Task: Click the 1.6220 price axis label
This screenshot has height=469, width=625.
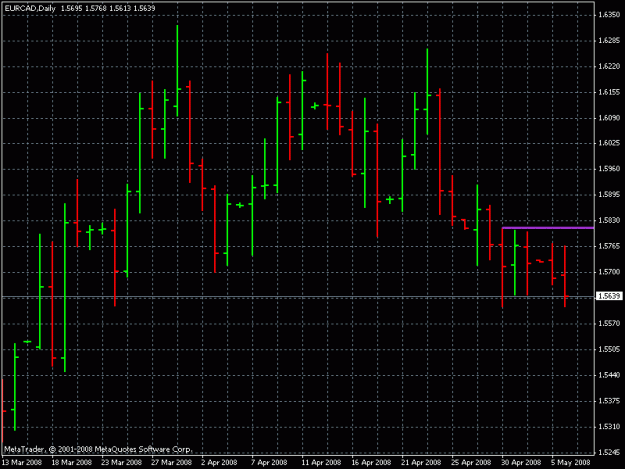Action: coord(609,66)
